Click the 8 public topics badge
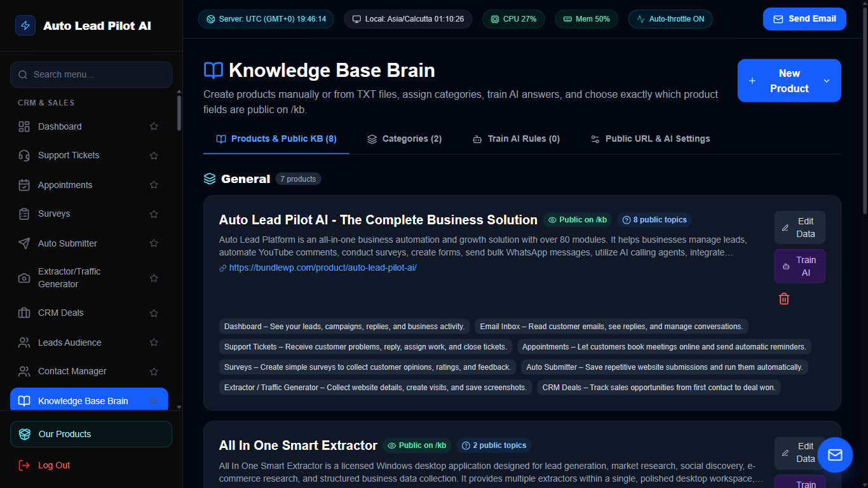 654,220
